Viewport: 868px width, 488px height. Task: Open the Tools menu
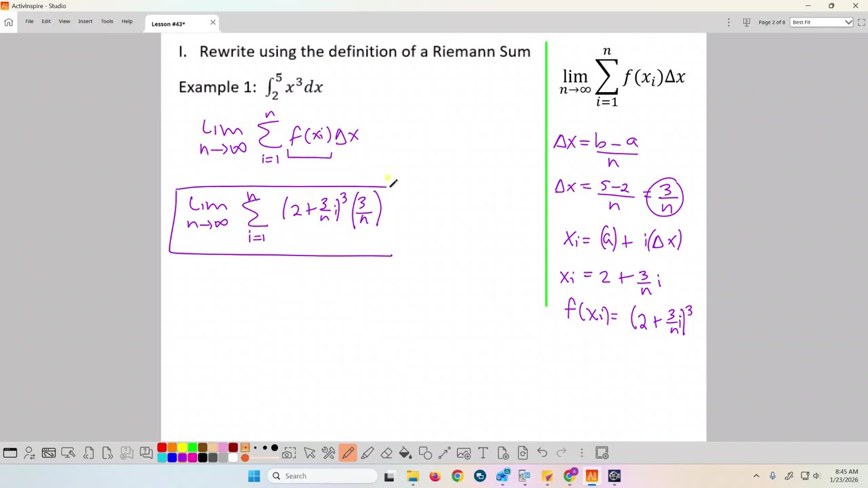click(x=107, y=22)
